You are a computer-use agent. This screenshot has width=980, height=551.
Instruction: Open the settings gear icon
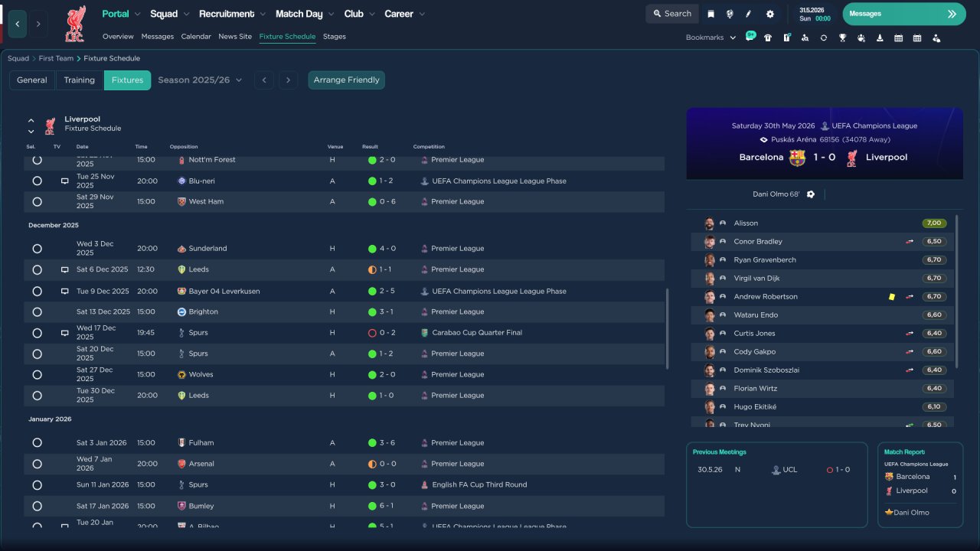click(x=769, y=14)
